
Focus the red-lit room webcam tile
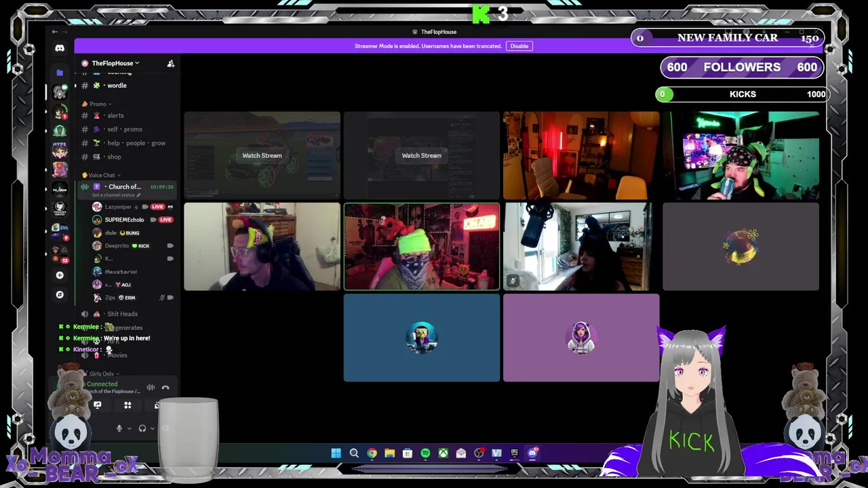click(581, 156)
